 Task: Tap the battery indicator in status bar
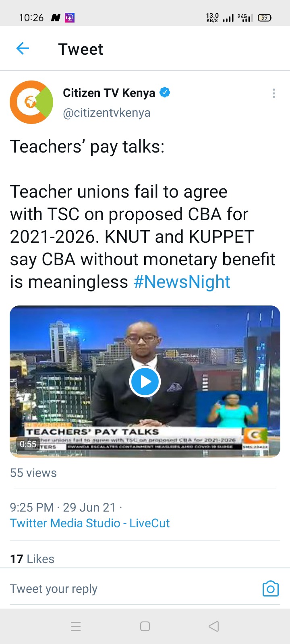(x=264, y=17)
